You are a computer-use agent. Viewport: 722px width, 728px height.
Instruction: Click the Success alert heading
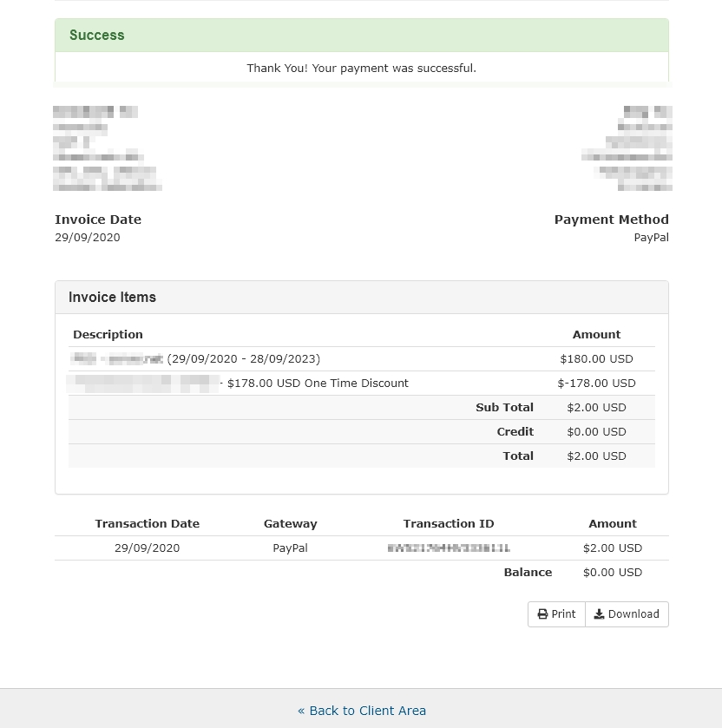tap(97, 36)
